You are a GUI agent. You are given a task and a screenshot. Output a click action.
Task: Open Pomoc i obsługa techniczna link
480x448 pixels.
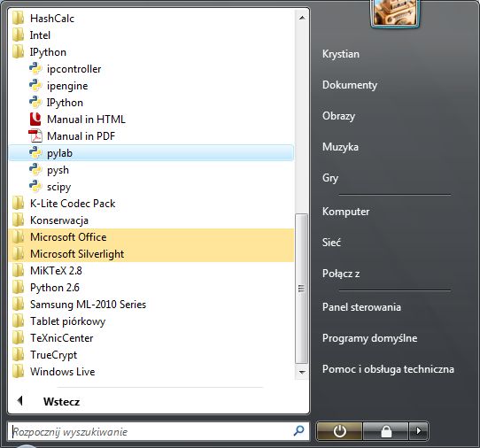pos(388,369)
